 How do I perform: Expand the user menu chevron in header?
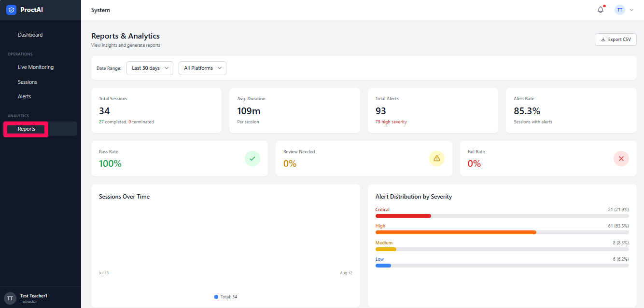click(x=631, y=10)
